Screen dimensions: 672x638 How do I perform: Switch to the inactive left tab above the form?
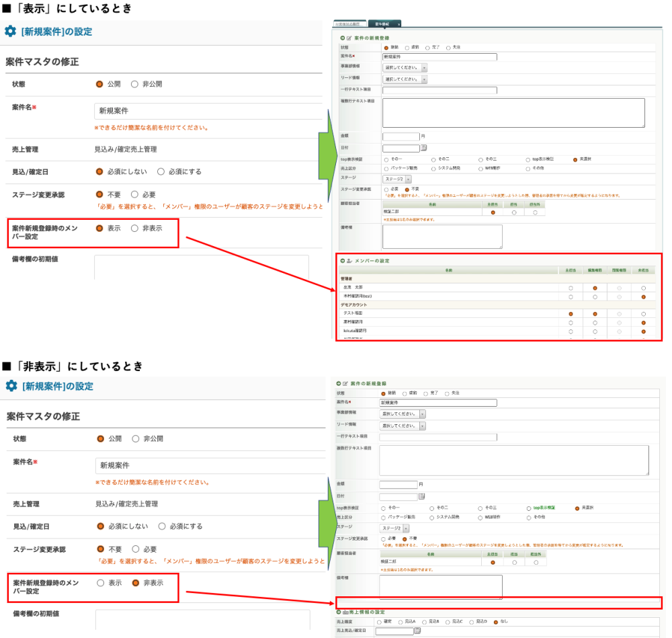point(349,24)
